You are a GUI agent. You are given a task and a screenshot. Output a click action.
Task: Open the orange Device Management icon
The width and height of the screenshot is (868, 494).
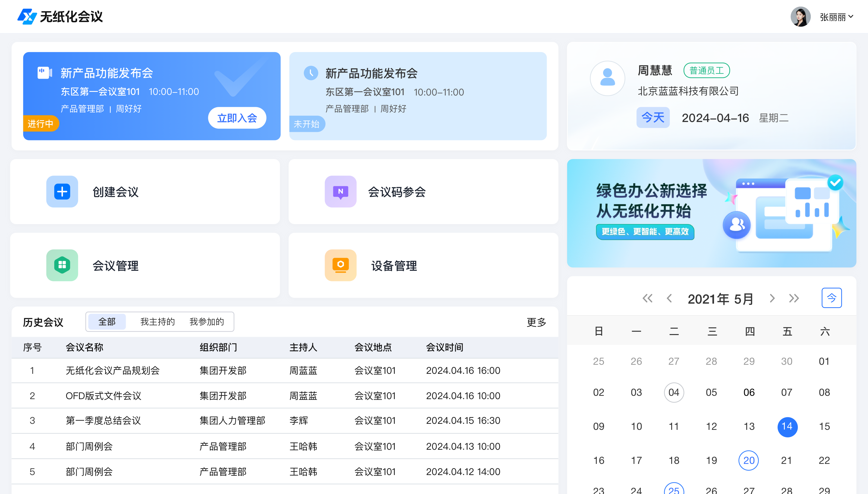click(341, 265)
